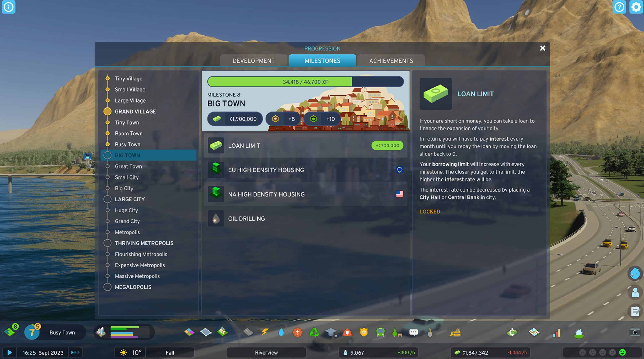This screenshot has width=644, height=359.
Task: Expand the Thriving Metropolis milestone entry
Action: coord(144,243)
